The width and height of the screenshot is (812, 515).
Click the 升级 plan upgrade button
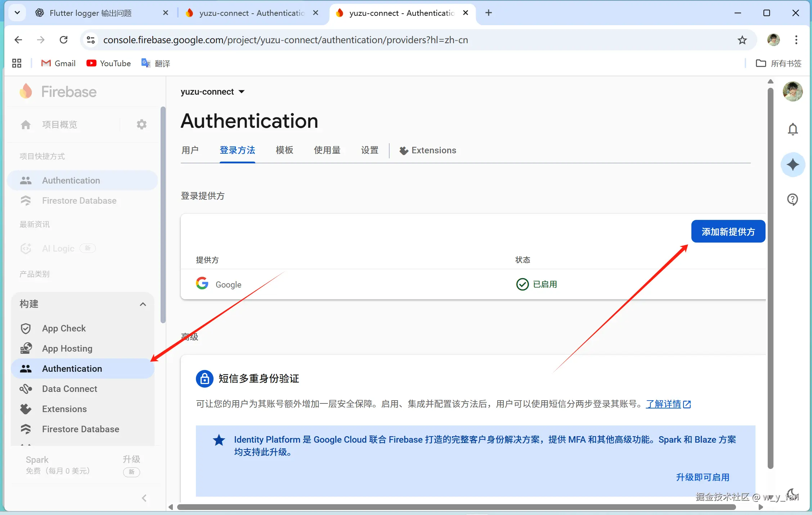[x=131, y=459]
